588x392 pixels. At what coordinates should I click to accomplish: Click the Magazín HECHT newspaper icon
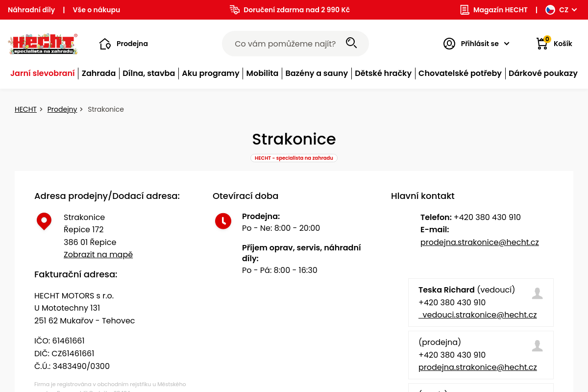pyautogui.click(x=465, y=10)
